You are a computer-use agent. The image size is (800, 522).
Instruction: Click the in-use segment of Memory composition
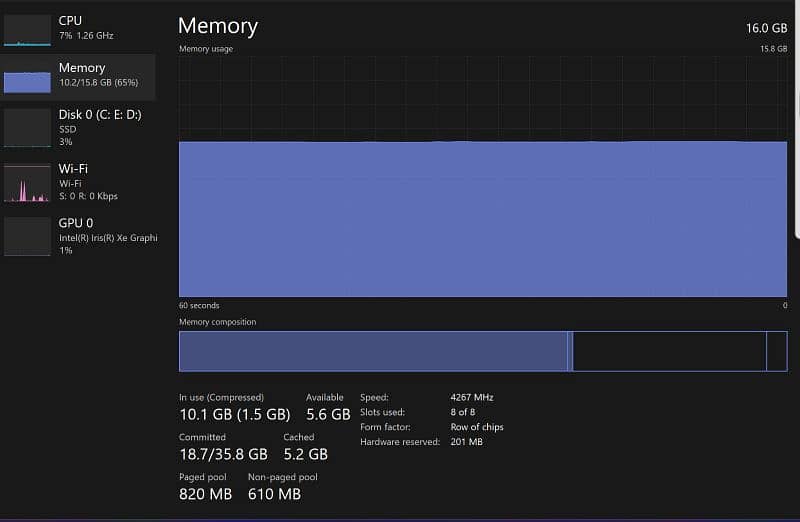[x=372, y=351]
